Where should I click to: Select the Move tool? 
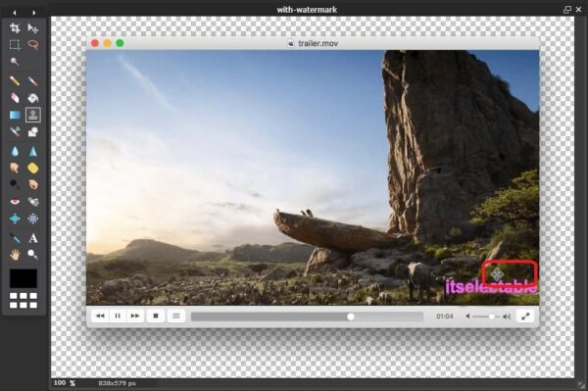[x=33, y=28]
